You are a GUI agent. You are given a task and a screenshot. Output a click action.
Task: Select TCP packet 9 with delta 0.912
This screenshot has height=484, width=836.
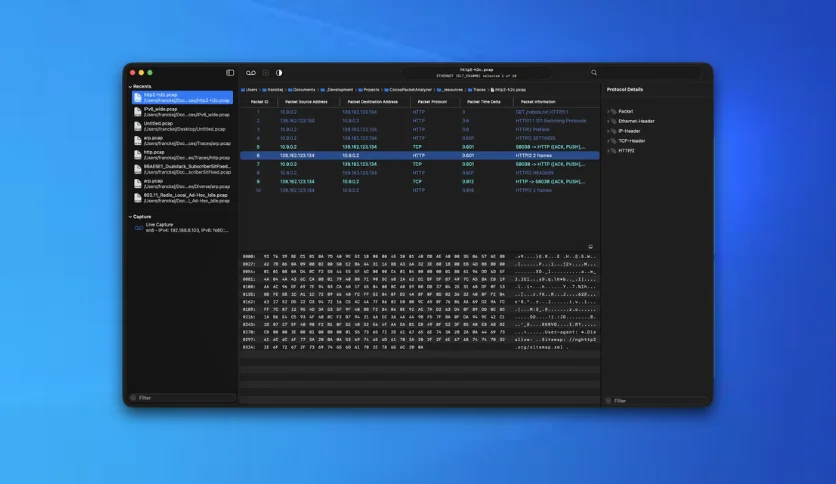(420, 182)
